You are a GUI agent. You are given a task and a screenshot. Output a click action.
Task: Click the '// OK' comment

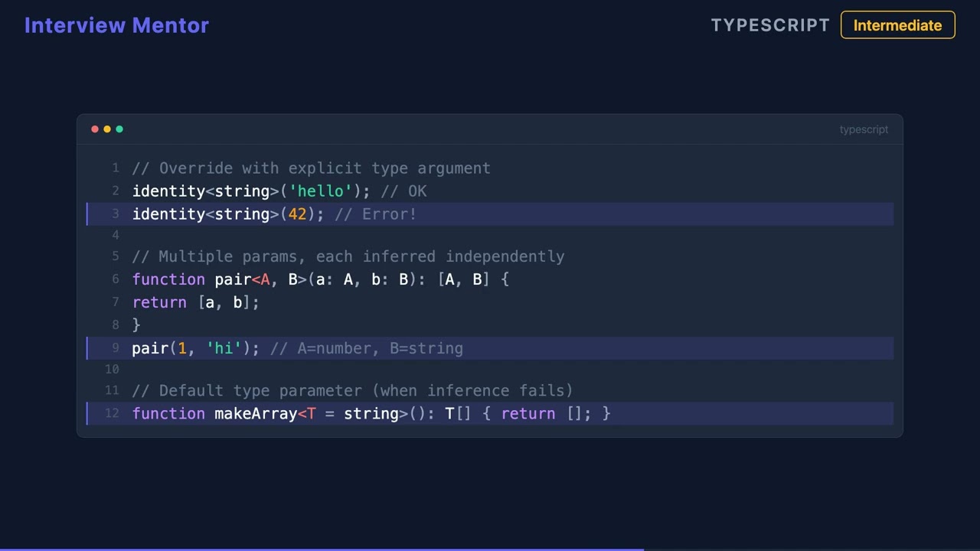coord(403,191)
